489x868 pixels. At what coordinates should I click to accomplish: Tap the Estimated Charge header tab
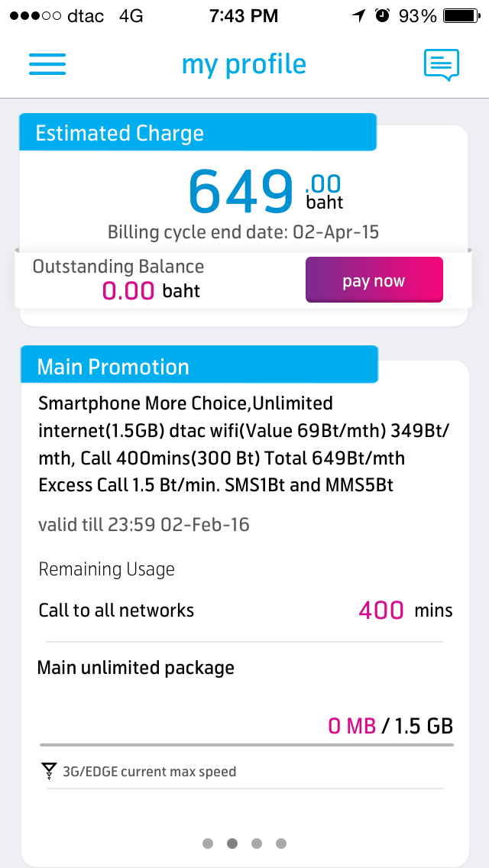click(x=197, y=133)
